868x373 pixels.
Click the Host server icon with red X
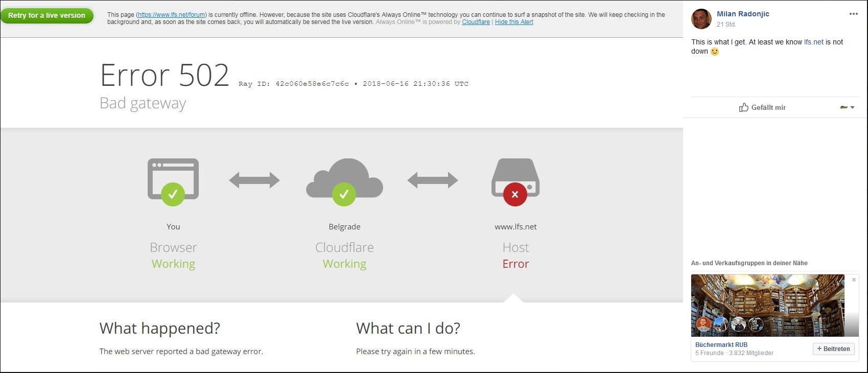[x=515, y=182]
